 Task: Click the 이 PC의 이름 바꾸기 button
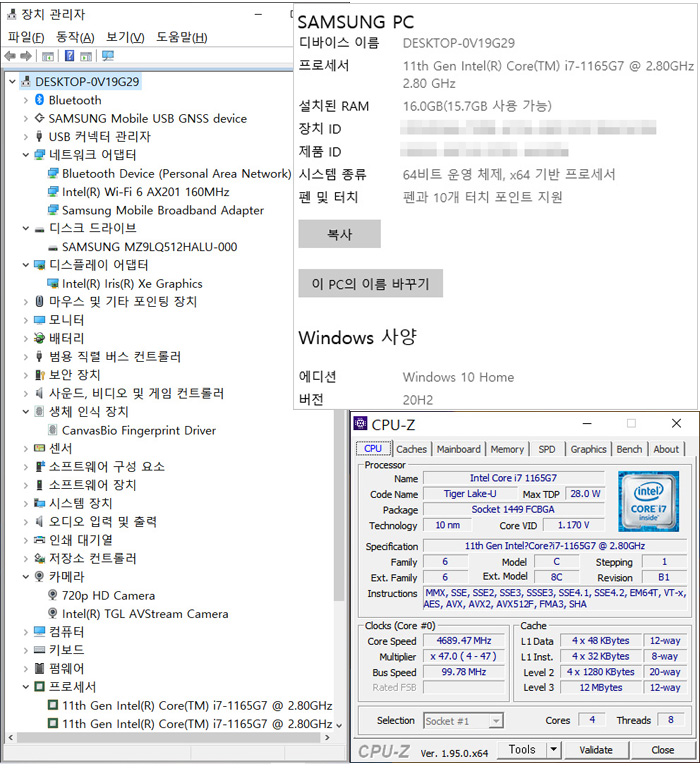pyautogui.click(x=370, y=284)
